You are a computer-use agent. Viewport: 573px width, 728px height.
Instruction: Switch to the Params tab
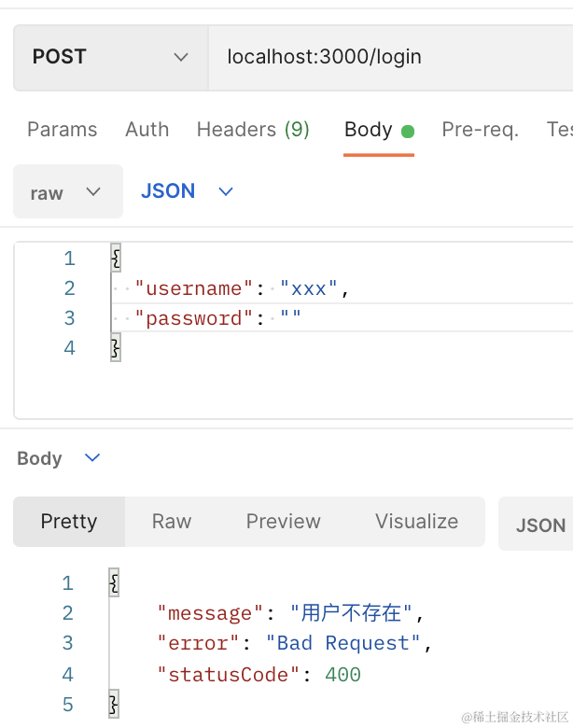point(63,130)
